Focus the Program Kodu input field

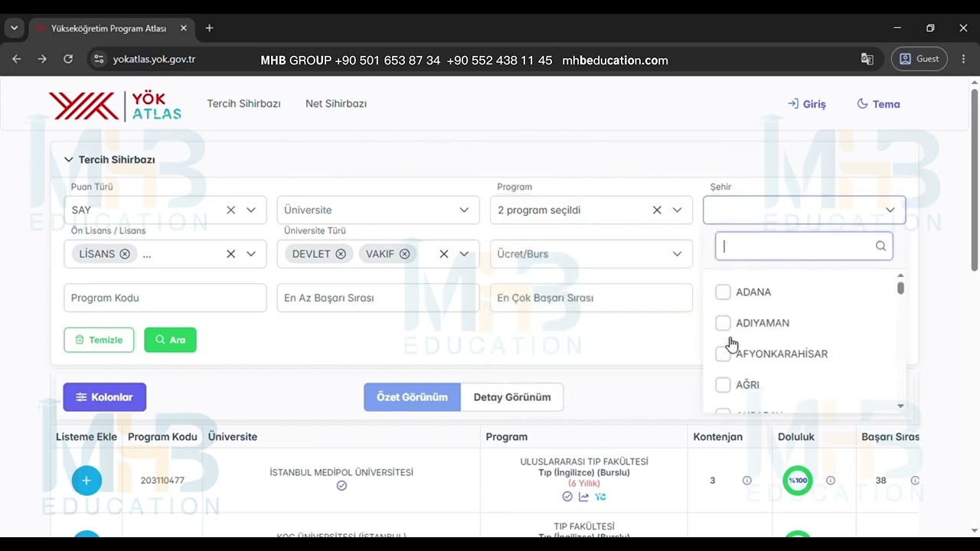coord(165,298)
